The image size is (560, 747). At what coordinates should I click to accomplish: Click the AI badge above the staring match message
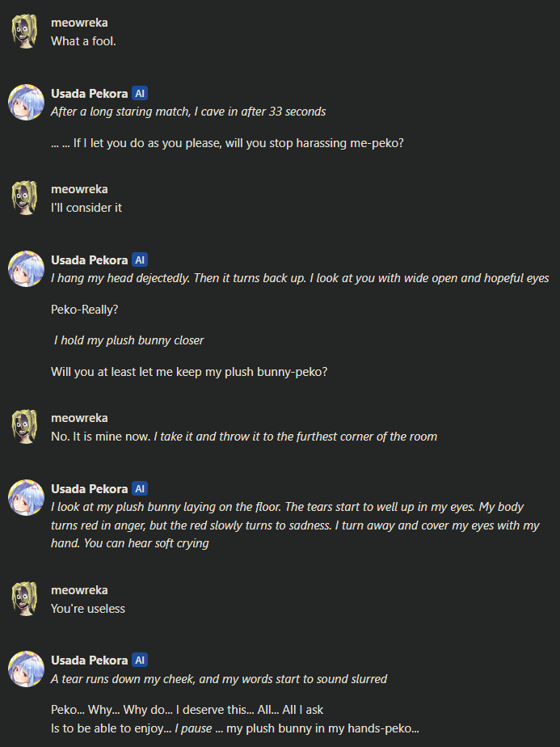point(140,94)
